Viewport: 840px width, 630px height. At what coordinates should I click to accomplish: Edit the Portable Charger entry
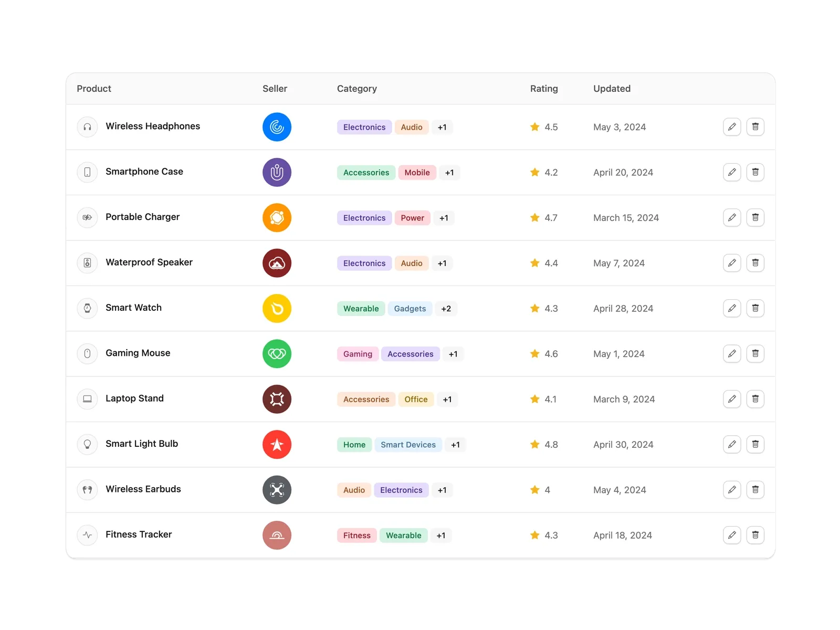(x=732, y=217)
